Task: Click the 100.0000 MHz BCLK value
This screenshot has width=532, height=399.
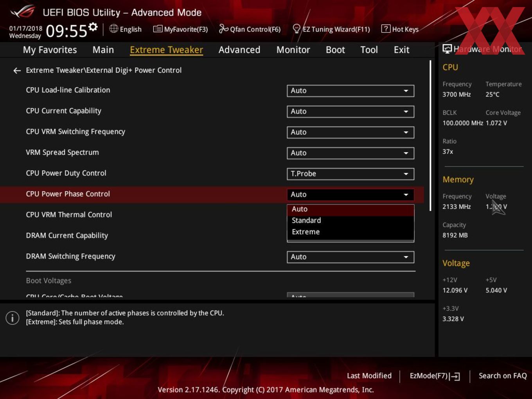Action: [463, 123]
